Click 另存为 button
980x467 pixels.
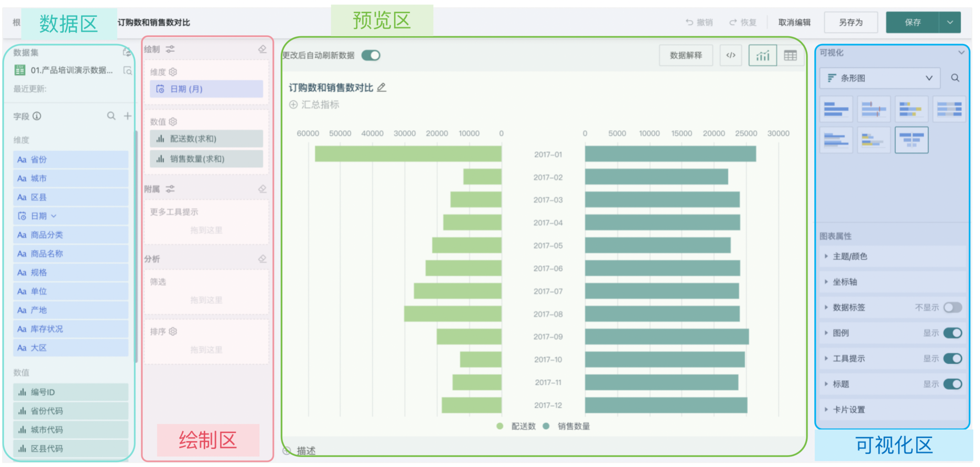pos(851,22)
